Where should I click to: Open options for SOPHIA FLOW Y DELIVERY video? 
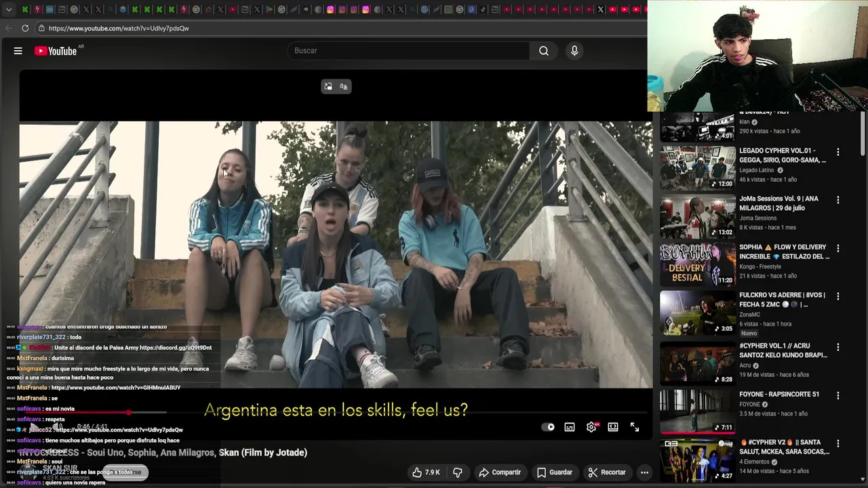(838, 248)
